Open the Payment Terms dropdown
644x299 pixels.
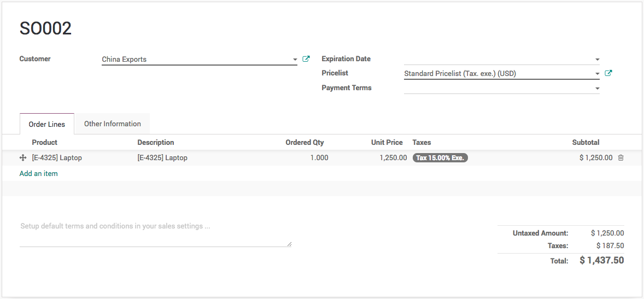pos(597,89)
